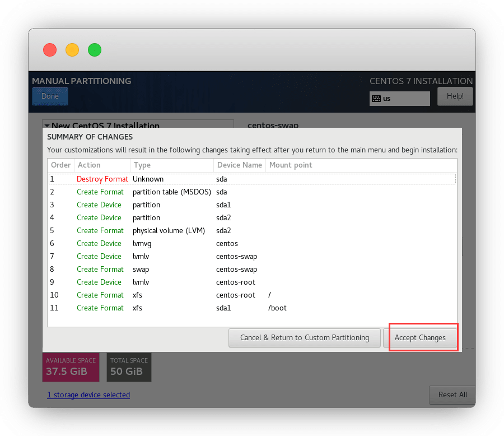Click the green maximize window button
The width and height of the screenshot is (504, 436).
(95, 50)
